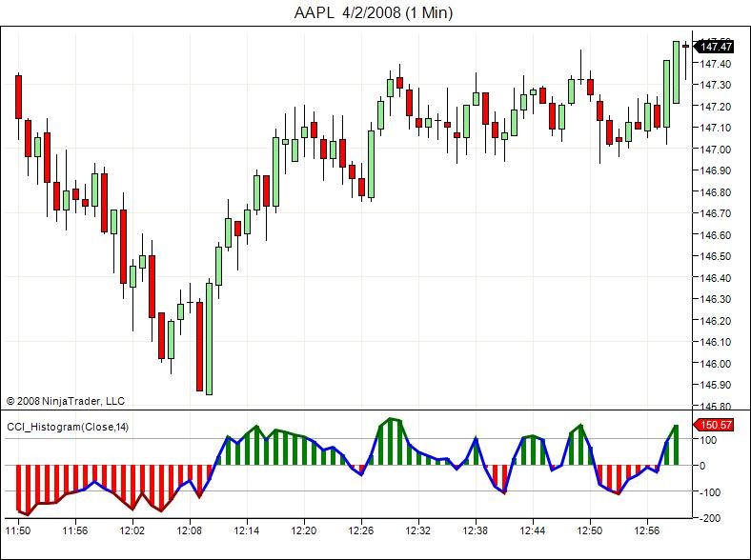Click the 146.00 price axis label
The height and width of the screenshot is (560, 751).
point(716,363)
